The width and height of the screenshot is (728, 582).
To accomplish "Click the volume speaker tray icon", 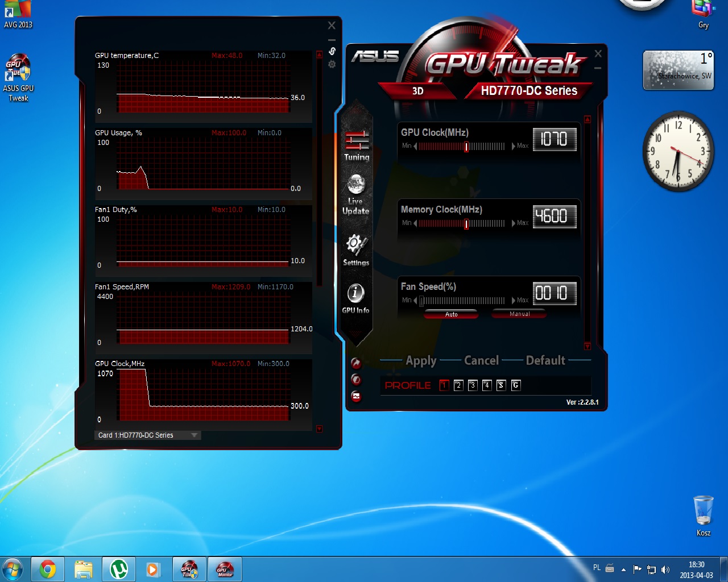I will [x=665, y=569].
